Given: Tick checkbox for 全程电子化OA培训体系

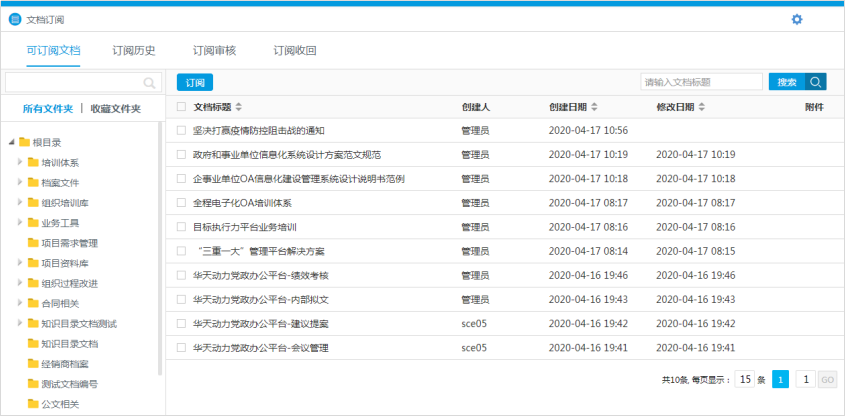Looking at the screenshot, I should tap(181, 203).
